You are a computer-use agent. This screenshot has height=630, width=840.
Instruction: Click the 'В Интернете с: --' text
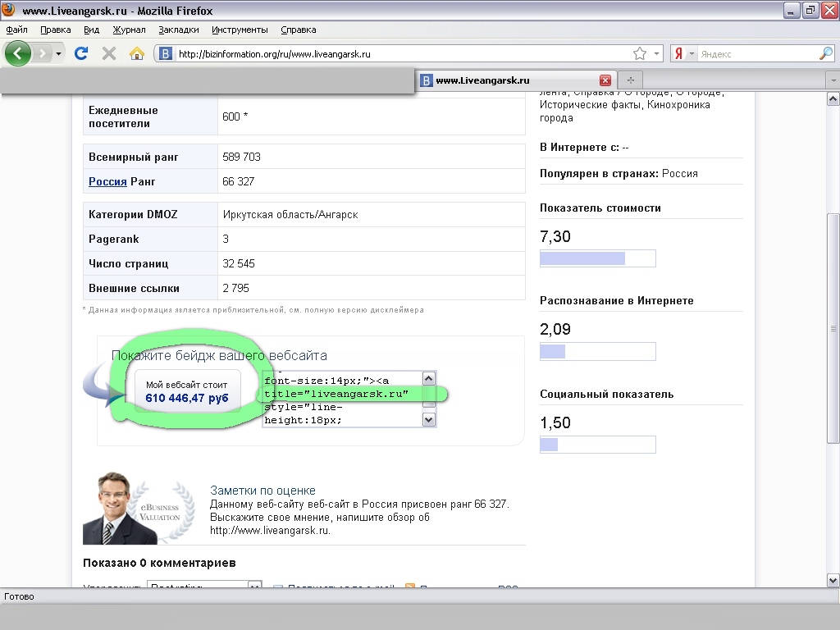(x=584, y=148)
